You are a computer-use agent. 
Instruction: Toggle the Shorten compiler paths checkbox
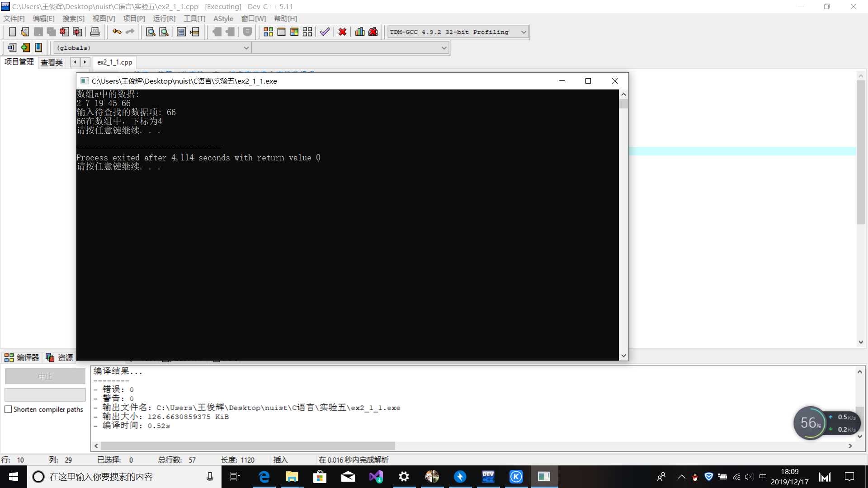pos(8,409)
